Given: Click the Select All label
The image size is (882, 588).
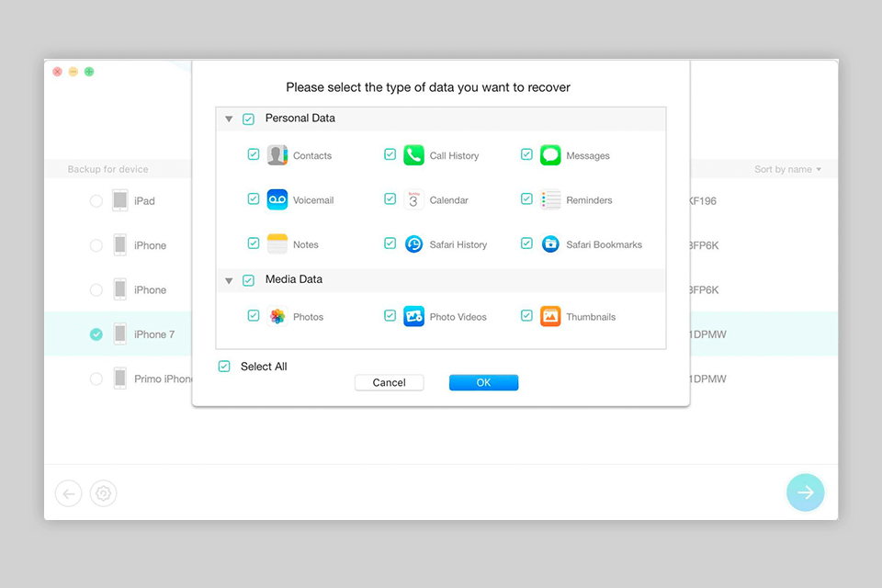Looking at the screenshot, I should pyautogui.click(x=264, y=367).
